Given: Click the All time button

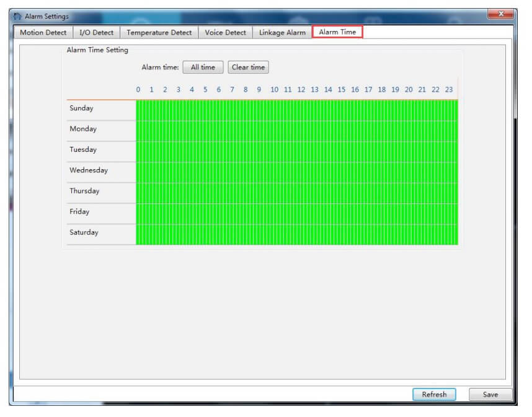Looking at the screenshot, I should coord(203,67).
